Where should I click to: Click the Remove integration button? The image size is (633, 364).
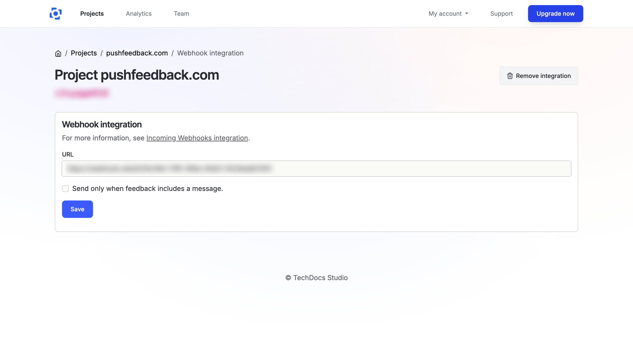(538, 76)
